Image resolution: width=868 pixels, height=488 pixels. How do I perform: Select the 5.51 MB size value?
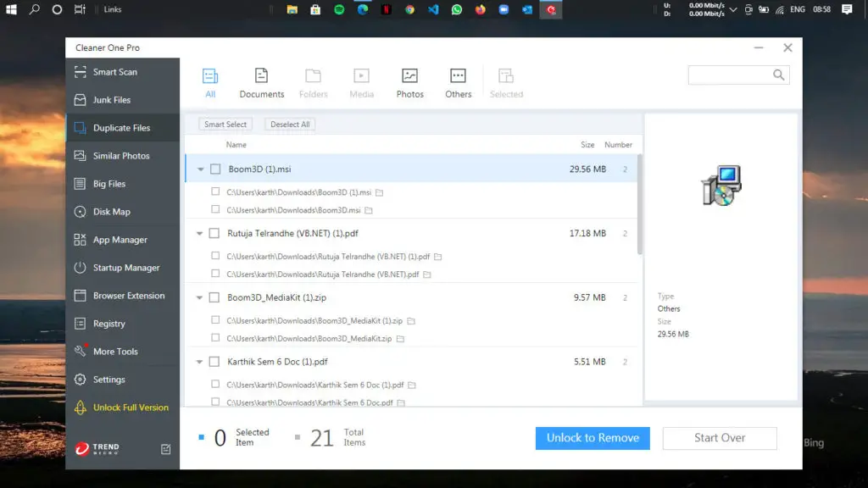point(590,362)
